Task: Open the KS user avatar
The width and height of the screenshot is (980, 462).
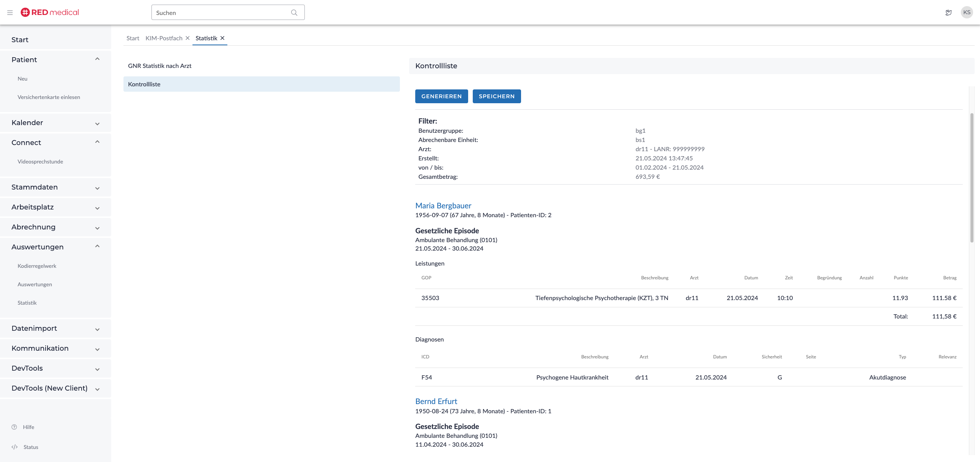Action: pos(967,12)
